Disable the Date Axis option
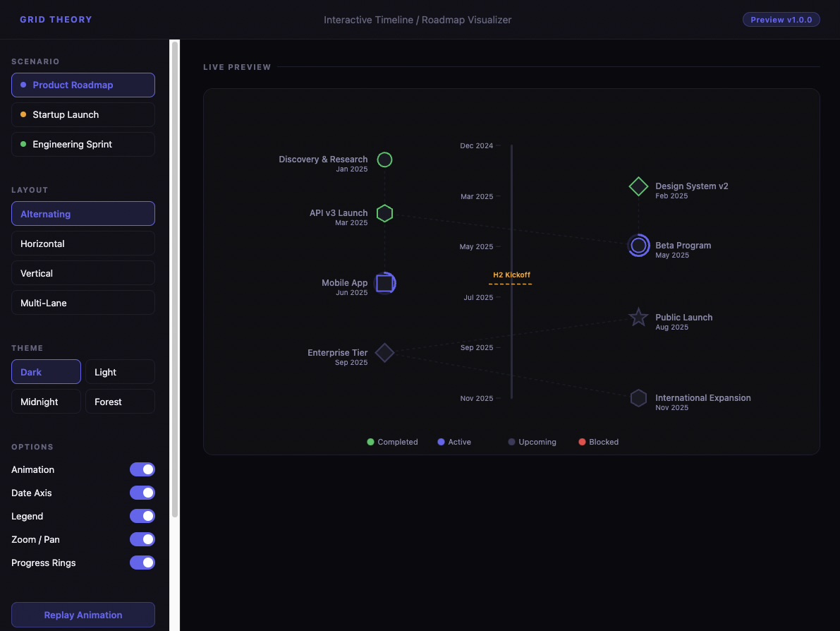 (142, 493)
